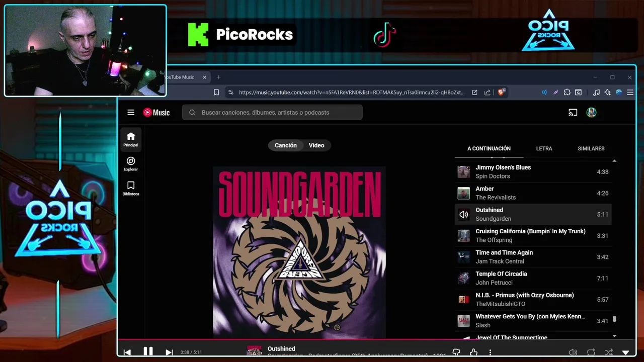644x362 pixels.
Task: Like the song Outshined
Action: [473, 352]
